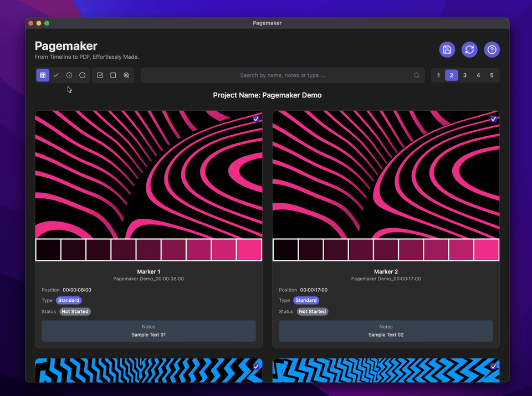Click the Standard type badge on Marker 2
The width and height of the screenshot is (532, 396).
(x=306, y=300)
